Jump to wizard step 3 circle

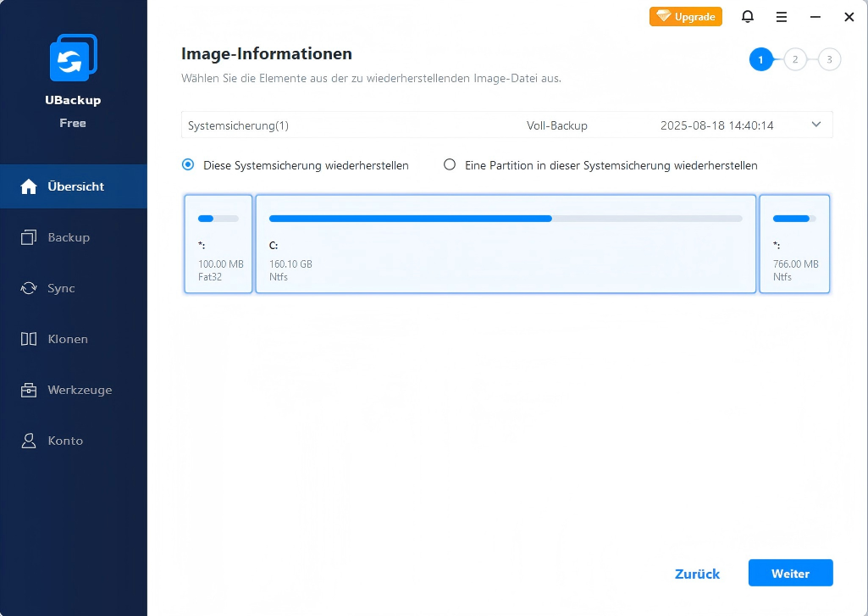[829, 59]
